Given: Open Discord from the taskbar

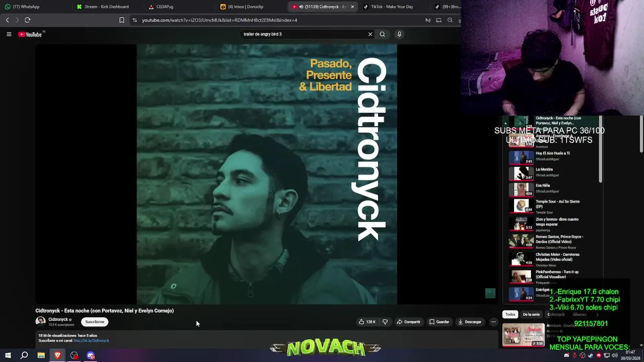Looking at the screenshot, I should [91, 355].
